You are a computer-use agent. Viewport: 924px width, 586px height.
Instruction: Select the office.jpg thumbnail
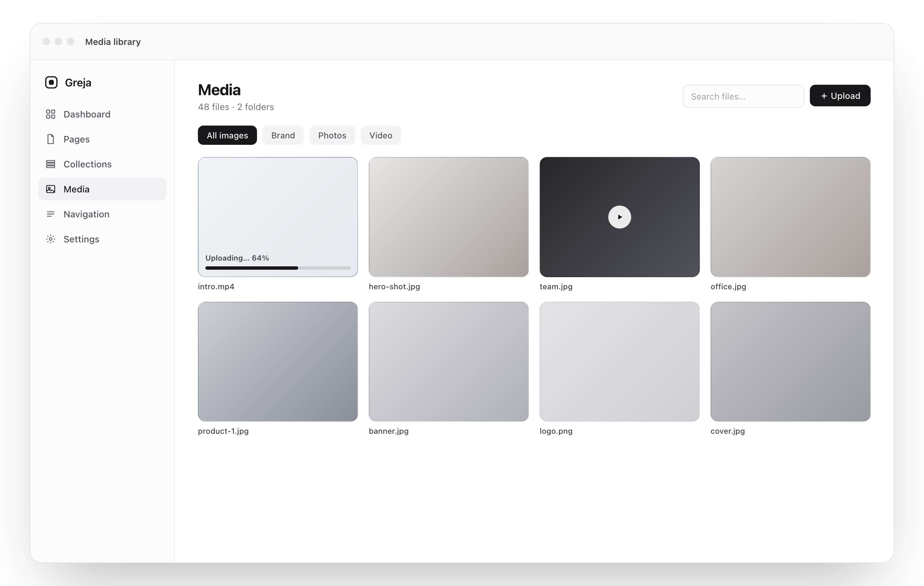pyautogui.click(x=790, y=217)
